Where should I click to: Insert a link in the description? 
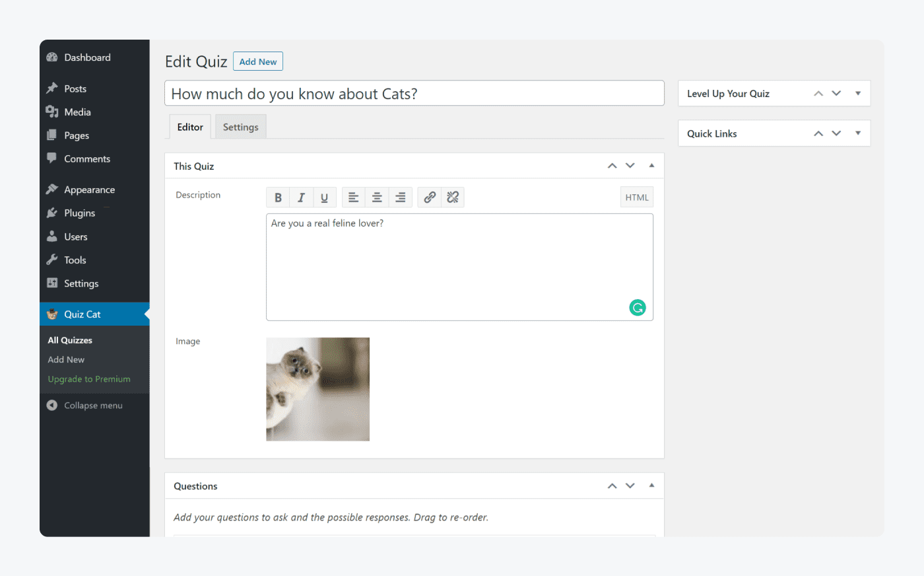pos(430,198)
